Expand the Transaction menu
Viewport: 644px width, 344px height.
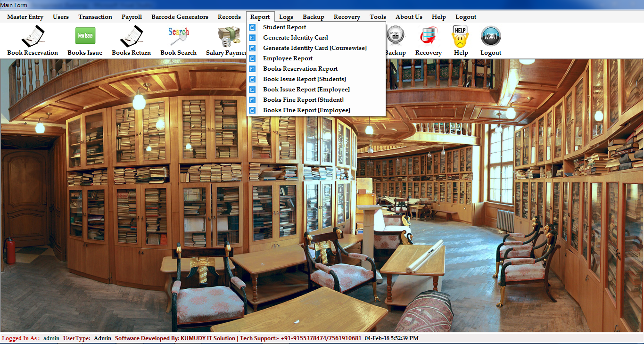(x=95, y=17)
